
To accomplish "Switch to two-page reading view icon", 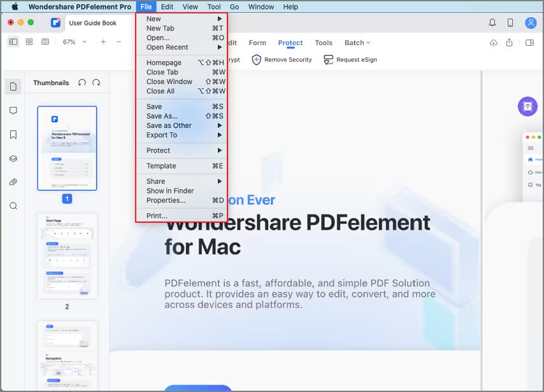I will [x=45, y=42].
